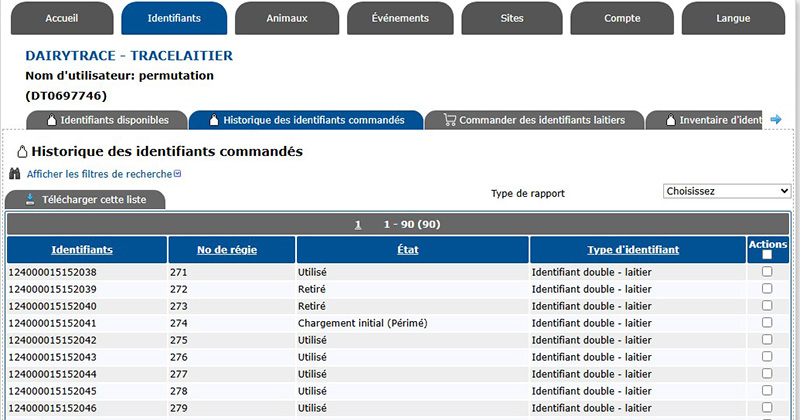Click the shopping cart icon on Commander tab
Viewport: 800px width, 420px height.
[448, 121]
